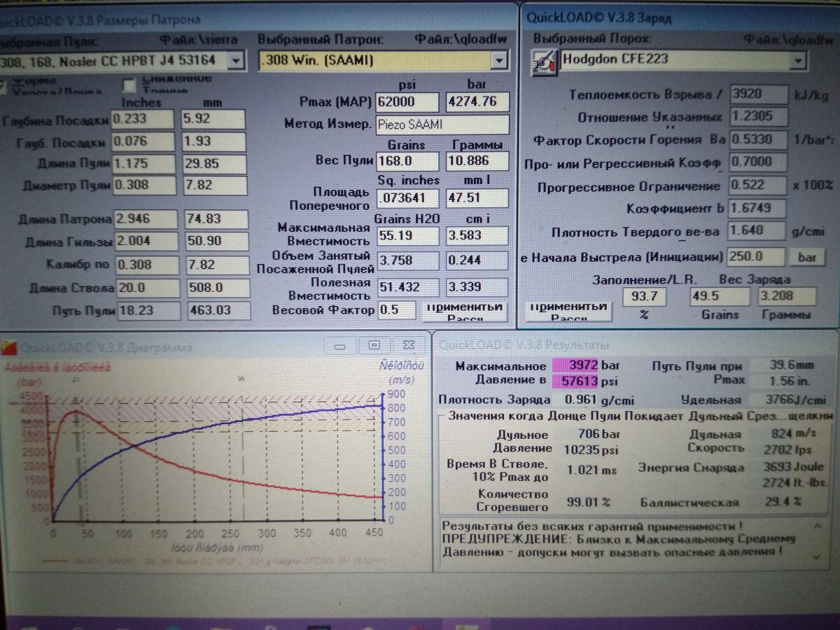This screenshot has height=630, width=840.
Task: Click the Apply button in the cartridge dimensions window
Action: tap(465, 312)
